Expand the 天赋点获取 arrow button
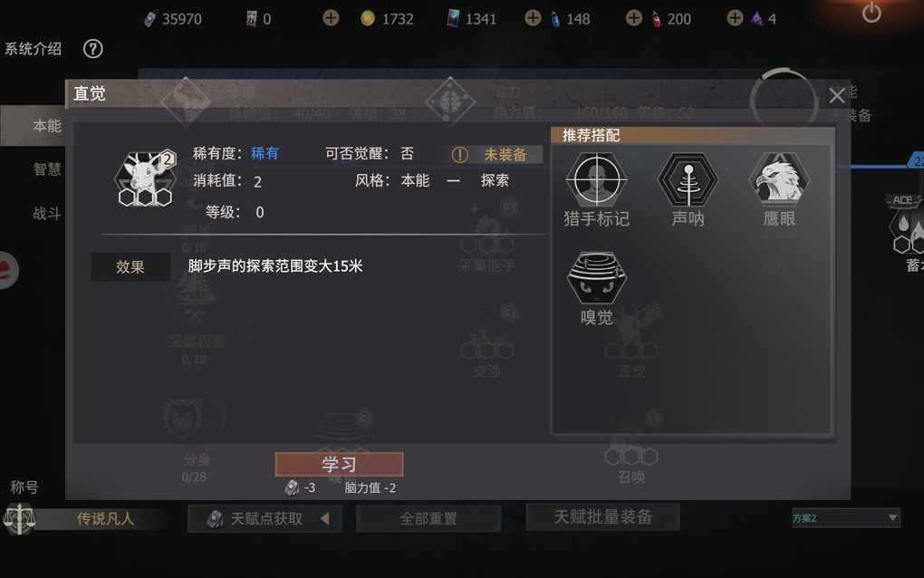The height and width of the screenshot is (578, 924). pyautogui.click(x=324, y=518)
